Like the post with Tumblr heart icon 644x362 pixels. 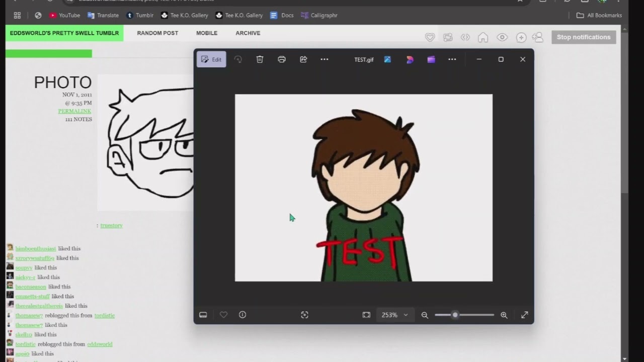tap(430, 37)
